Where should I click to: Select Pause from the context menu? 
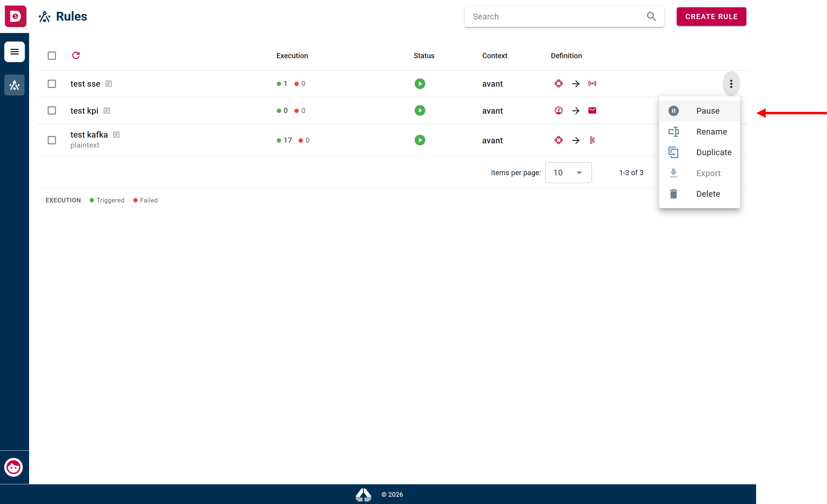(x=699, y=111)
